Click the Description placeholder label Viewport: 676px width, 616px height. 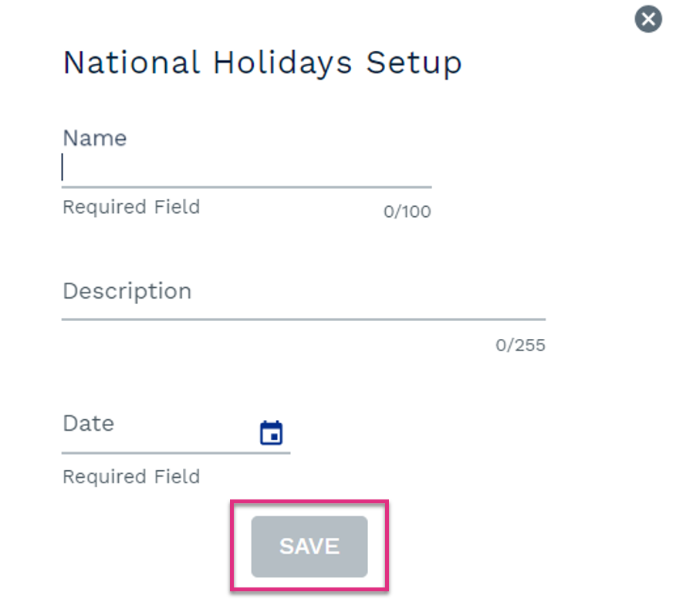[127, 292]
